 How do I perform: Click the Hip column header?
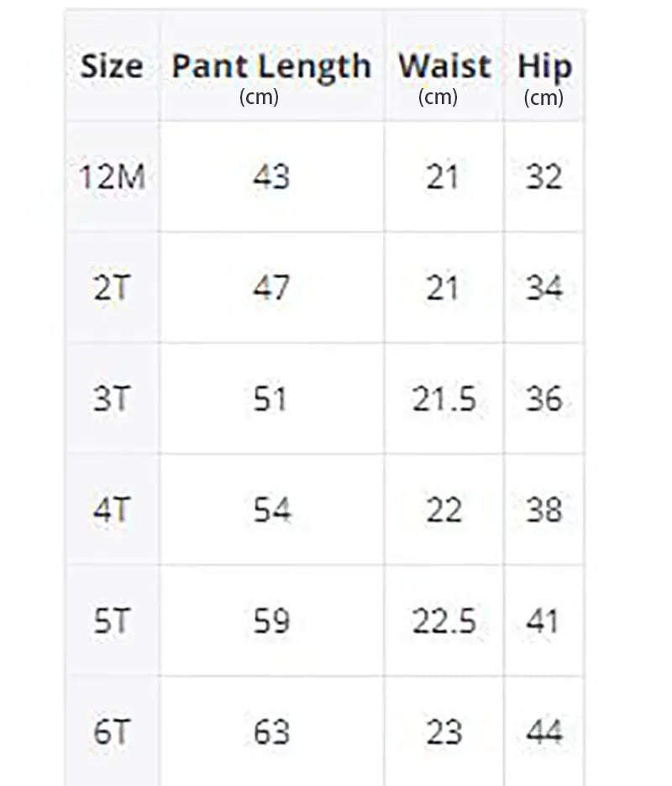[x=544, y=67]
